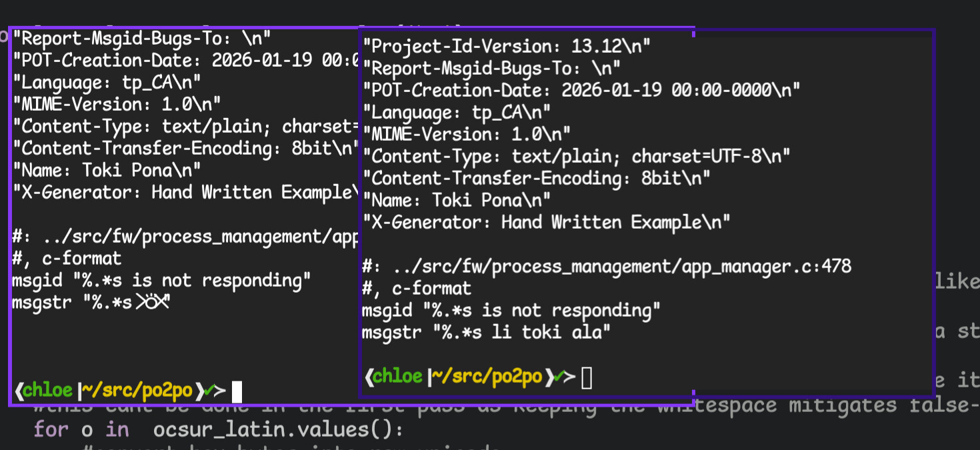This screenshot has height=450, width=980.
Task: Click the msgid line in the left terminal
Action: tap(161, 281)
